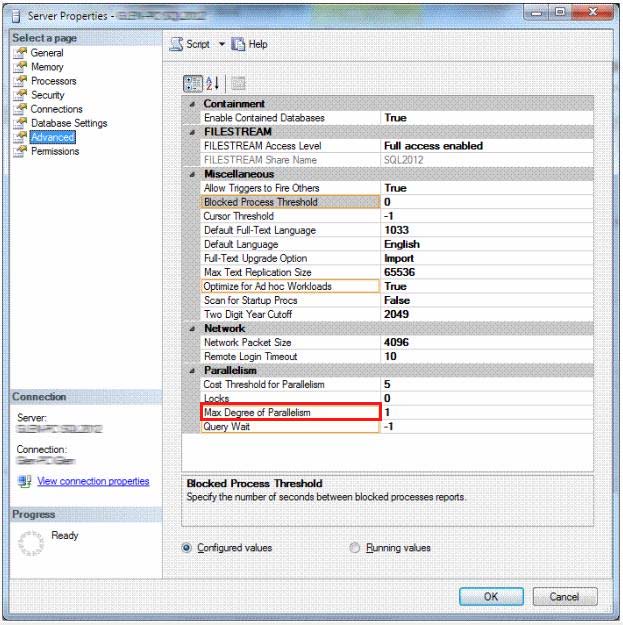The image size is (623, 625).
Task: Click the Max Text Replication Size value 65536
Action: (x=399, y=272)
